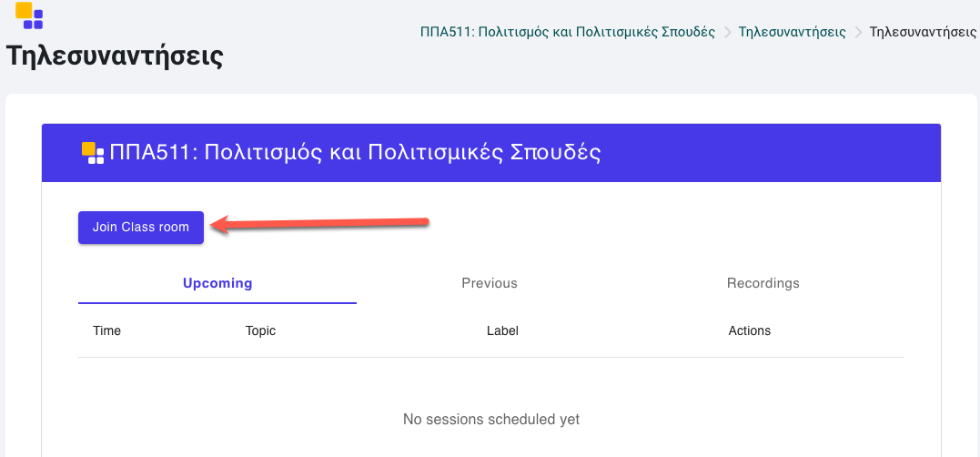
Task: Switch to the Previous tab
Action: tap(490, 283)
